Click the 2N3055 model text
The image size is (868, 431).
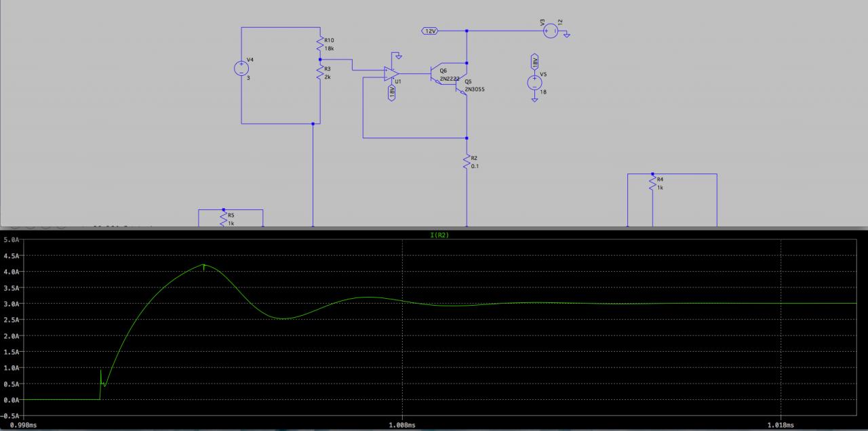pyautogui.click(x=475, y=89)
